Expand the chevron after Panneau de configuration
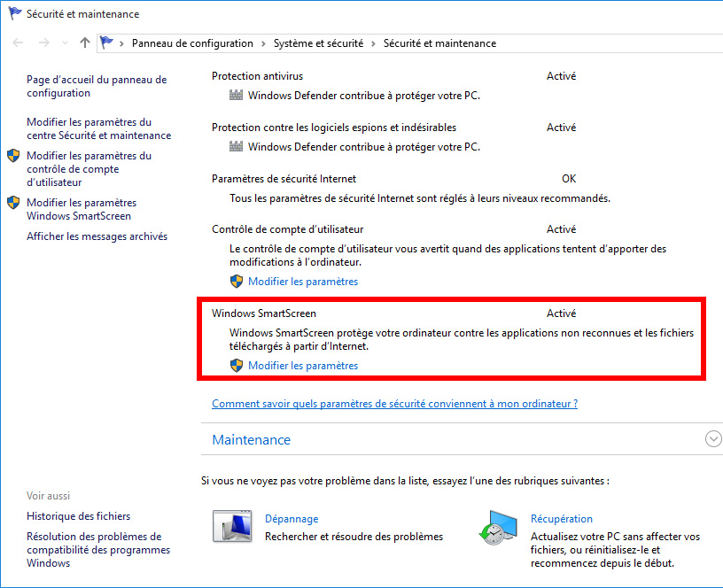The width and height of the screenshot is (723, 588). coord(263,43)
